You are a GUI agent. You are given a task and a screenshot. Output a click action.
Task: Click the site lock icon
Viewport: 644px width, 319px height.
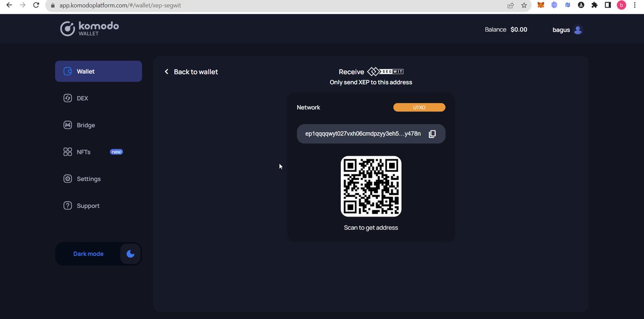click(x=52, y=5)
